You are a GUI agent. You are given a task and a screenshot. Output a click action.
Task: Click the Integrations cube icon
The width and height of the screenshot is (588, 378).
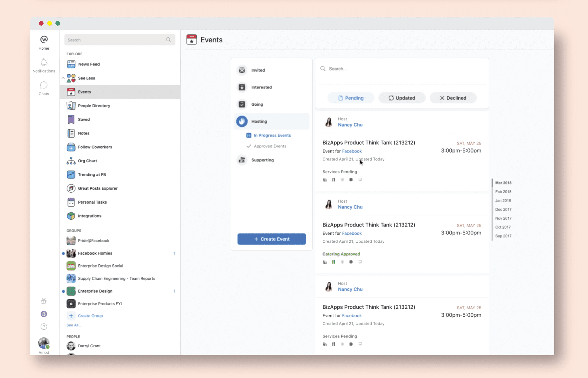(x=71, y=216)
